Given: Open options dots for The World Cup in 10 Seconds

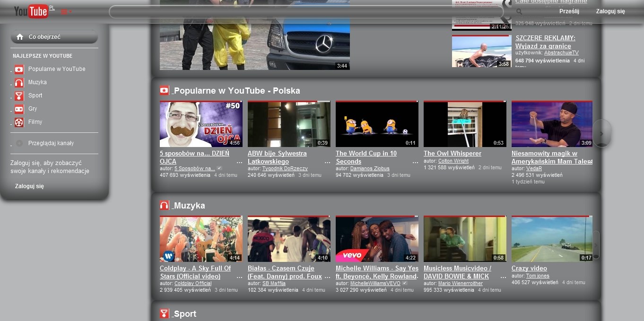Looking at the screenshot, I should (415, 162).
